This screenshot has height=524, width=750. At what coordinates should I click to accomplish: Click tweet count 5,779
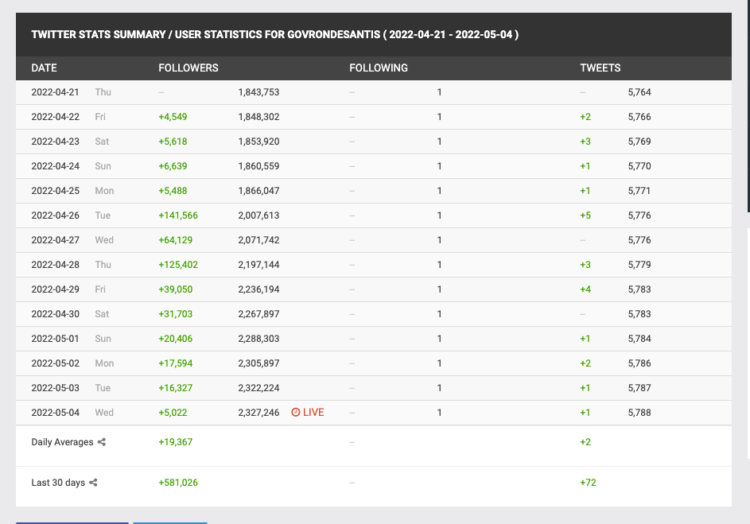coord(640,264)
